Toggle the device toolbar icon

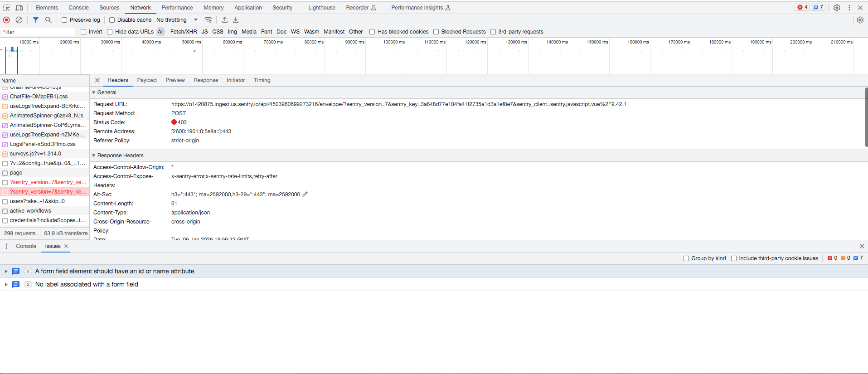[19, 8]
